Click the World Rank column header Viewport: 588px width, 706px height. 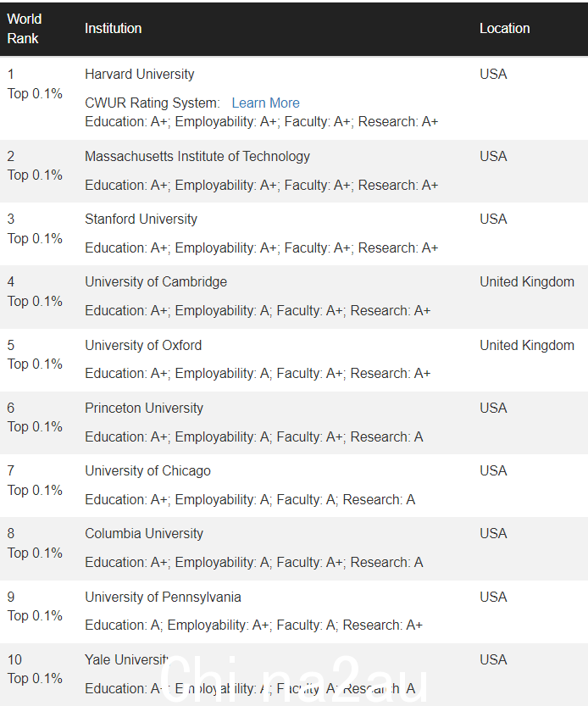[x=25, y=29]
